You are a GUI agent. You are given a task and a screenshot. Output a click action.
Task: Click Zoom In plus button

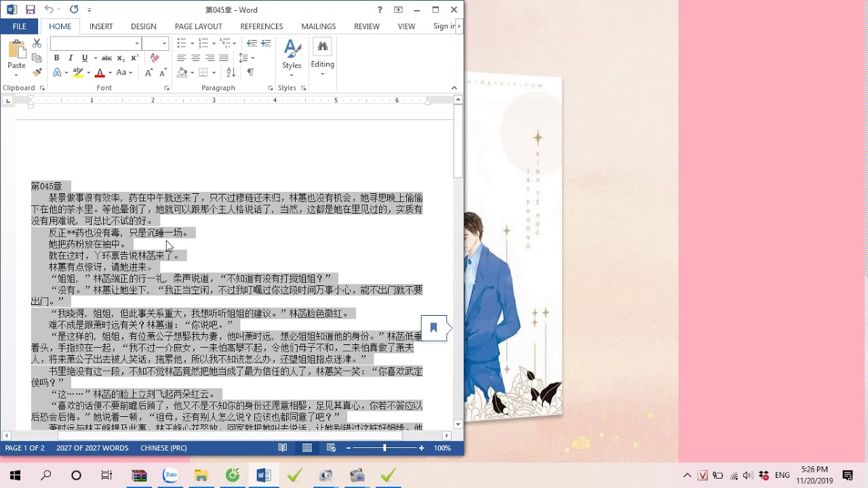[421, 448]
